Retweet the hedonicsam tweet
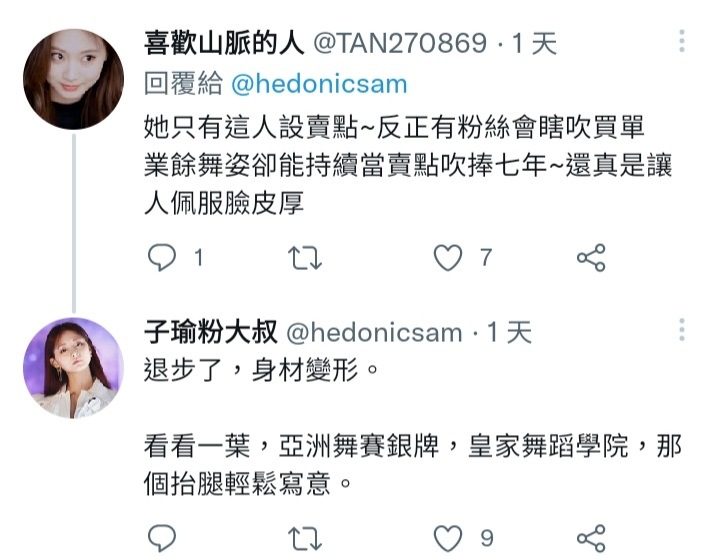The image size is (720, 556). (305, 538)
